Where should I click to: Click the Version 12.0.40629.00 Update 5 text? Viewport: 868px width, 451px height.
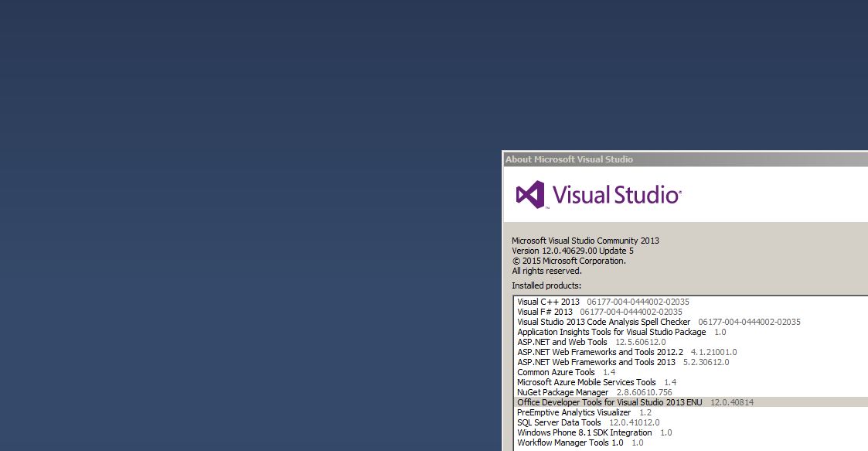pos(573,251)
